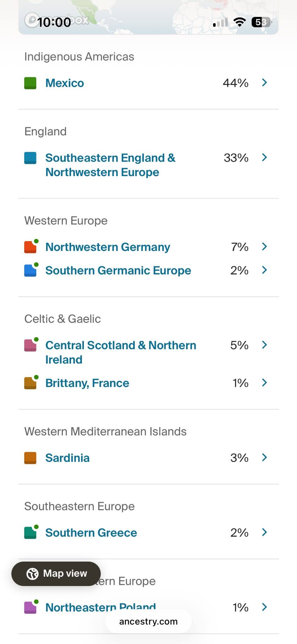Tap the pink Central Scotland region icon

[x=31, y=345]
